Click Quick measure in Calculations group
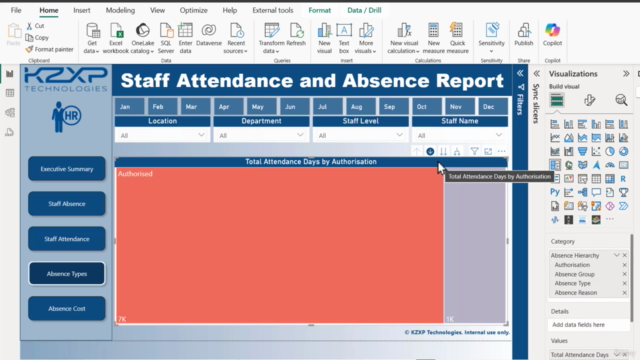Image resolution: width=640 pixels, height=360 pixels. pos(457,38)
